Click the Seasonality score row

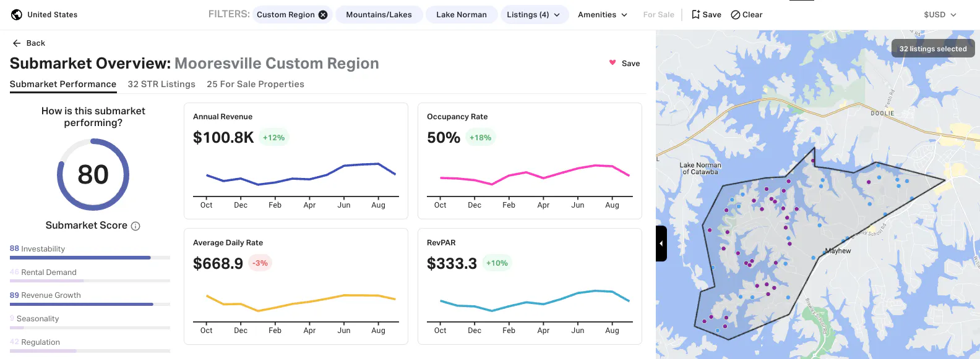tap(90, 323)
